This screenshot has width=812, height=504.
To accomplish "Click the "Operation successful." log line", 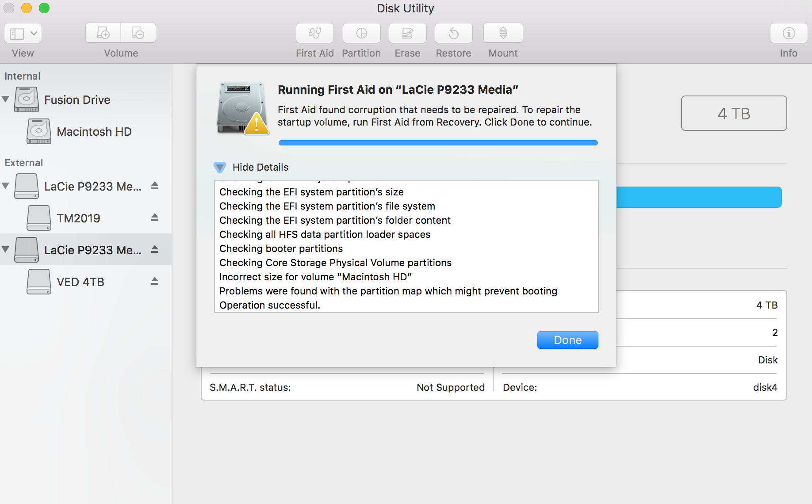I will [270, 305].
